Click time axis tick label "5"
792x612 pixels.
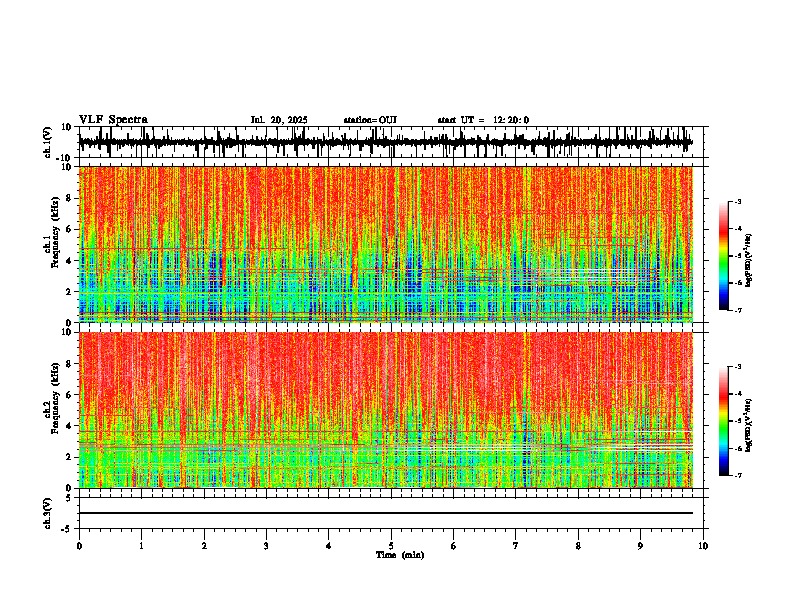click(391, 546)
